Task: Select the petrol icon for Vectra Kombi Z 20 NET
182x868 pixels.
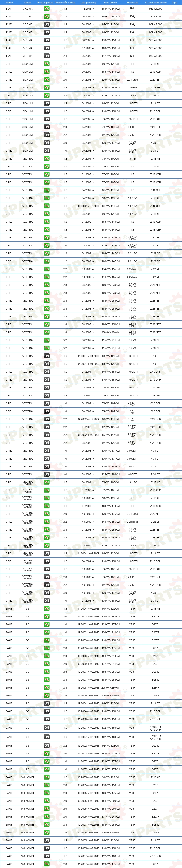Action: [47, 514]
